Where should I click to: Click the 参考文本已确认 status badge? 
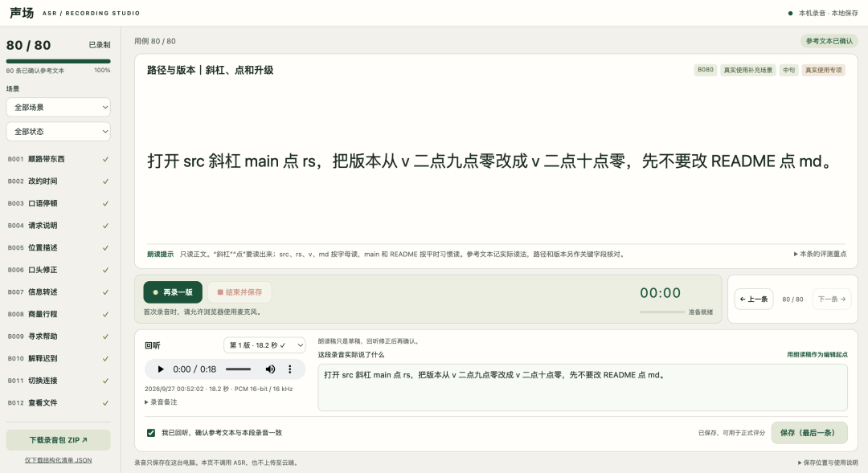pyautogui.click(x=829, y=41)
